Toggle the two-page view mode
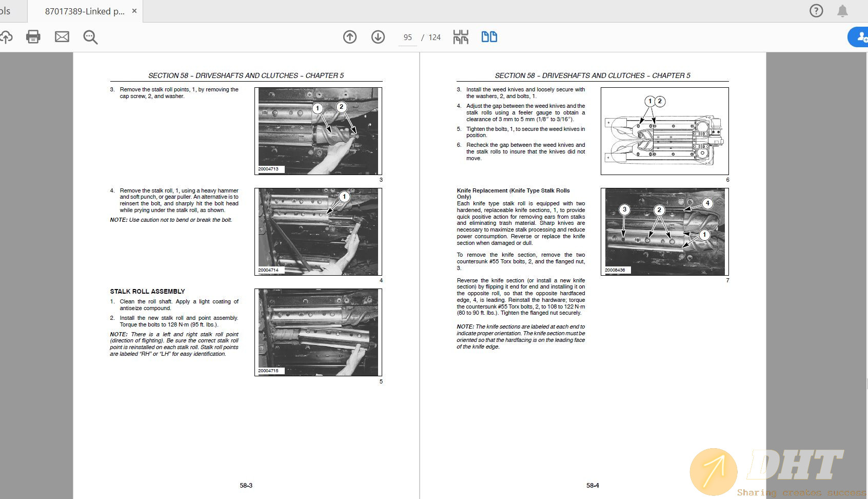Viewport: 868px width, 499px height. point(489,37)
